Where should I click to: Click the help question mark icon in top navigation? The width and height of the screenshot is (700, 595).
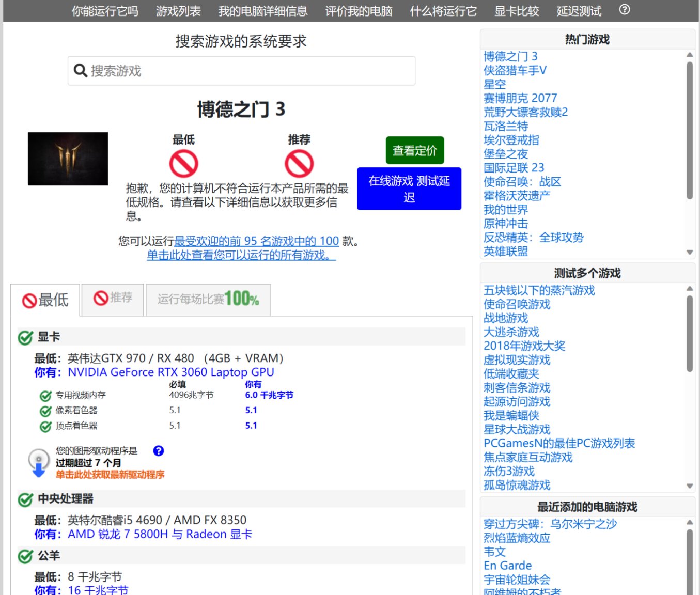pos(624,10)
